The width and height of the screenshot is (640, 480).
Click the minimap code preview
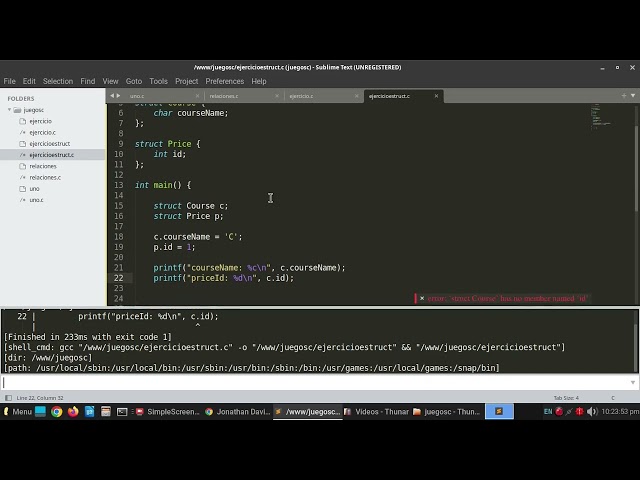pyautogui.click(x=600, y=116)
